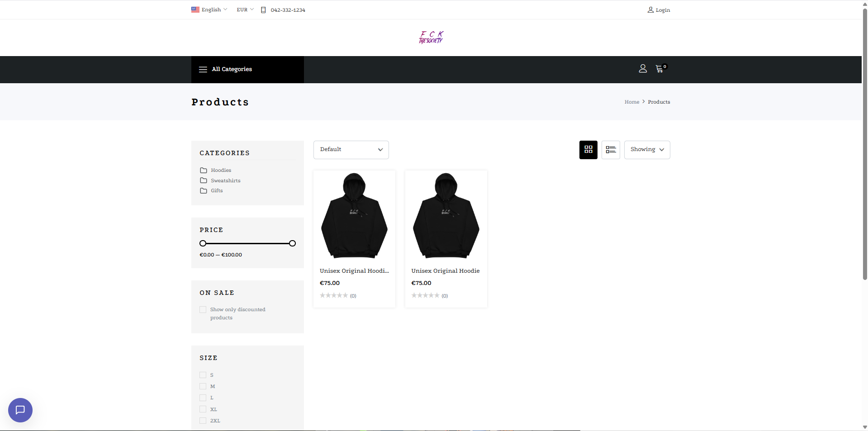Open the EUR currency selector
The width and height of the screenshot is (868, 431).
[245, 10]
